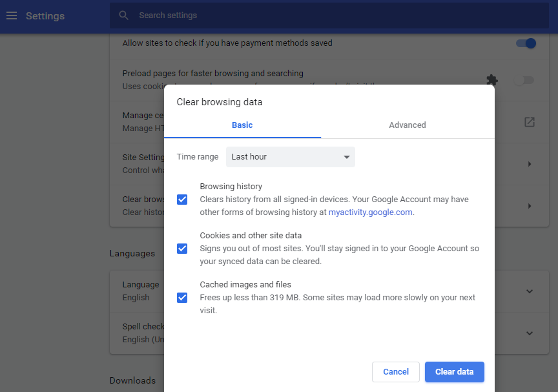Click 'Preload pages for faster browsing' text
Screen dimensions: 558x392
pos(213,73)
